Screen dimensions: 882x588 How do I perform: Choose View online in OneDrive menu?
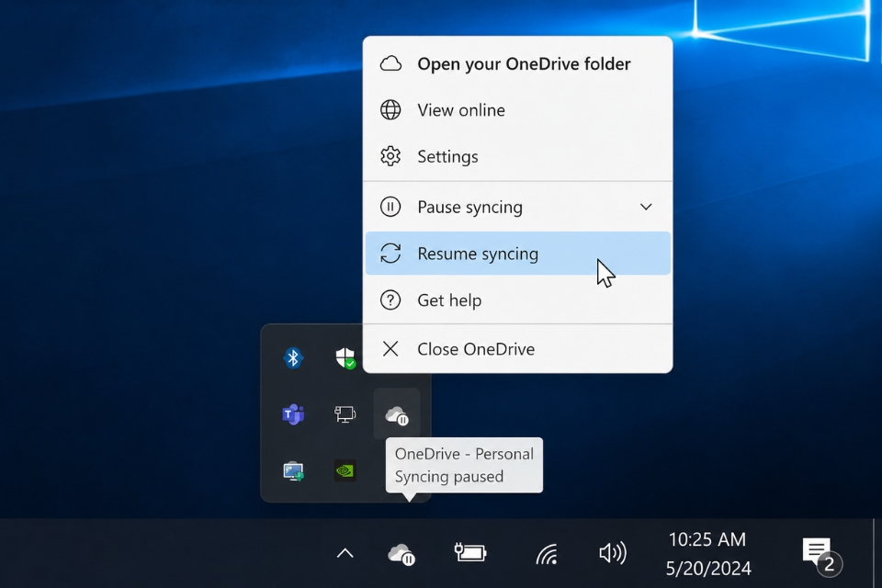click(517, 109)
